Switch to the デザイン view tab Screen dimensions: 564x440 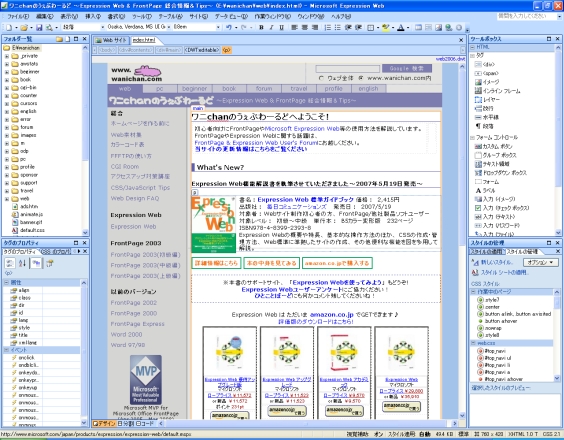pos(104,424)
